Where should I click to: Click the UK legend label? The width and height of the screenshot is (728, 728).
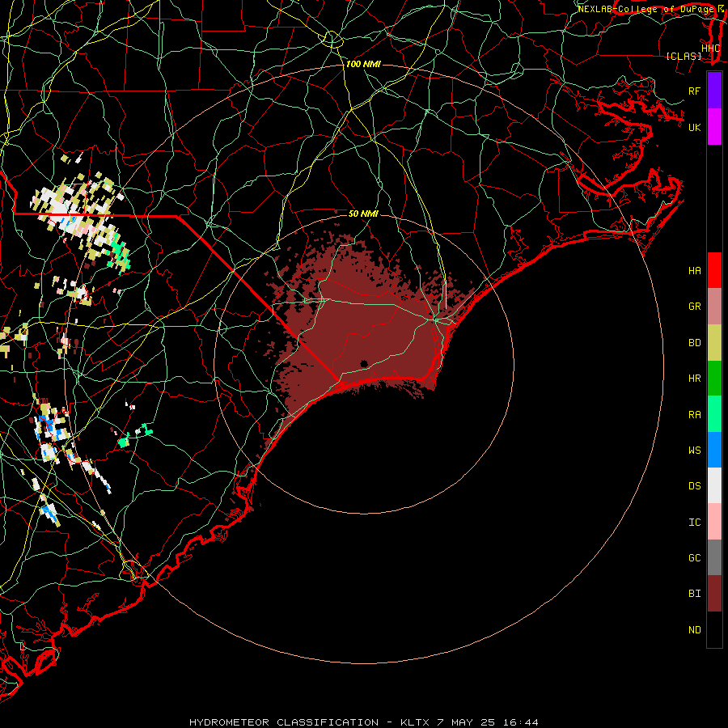[694, 127]
